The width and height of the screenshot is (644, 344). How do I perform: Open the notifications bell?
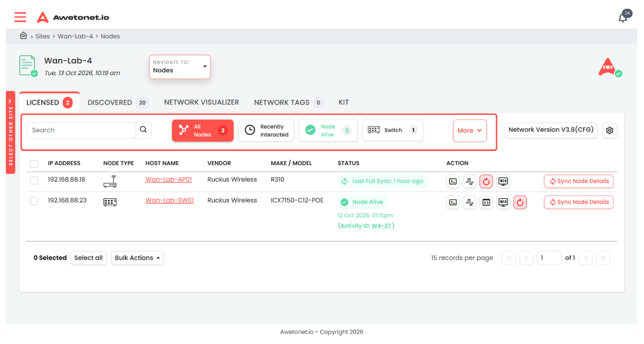click(x=623, y=18)
